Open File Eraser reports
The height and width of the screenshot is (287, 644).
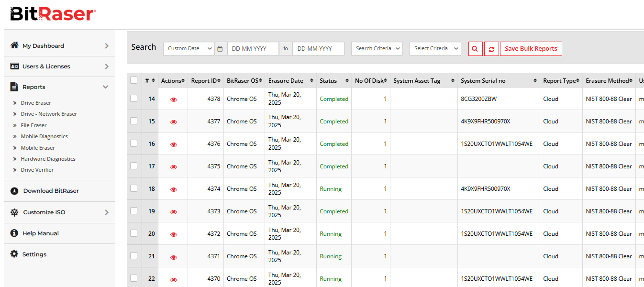tap(33, 125)
